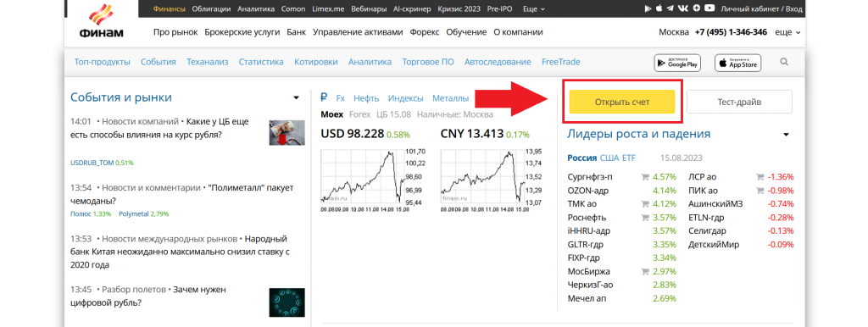Switch to the Нефть tab
Screen dimensions: 868x327
click(x=366, y=98)
